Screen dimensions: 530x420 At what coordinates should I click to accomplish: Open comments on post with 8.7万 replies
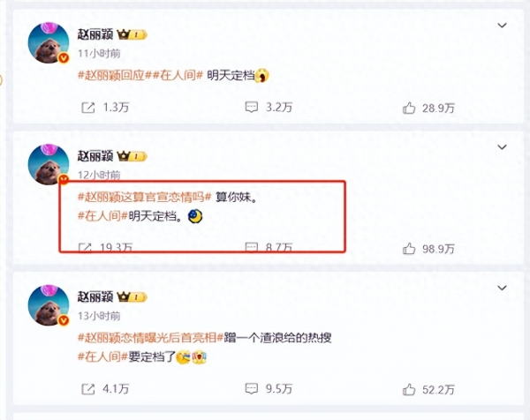pyautogui.click(x=252, y=247)
